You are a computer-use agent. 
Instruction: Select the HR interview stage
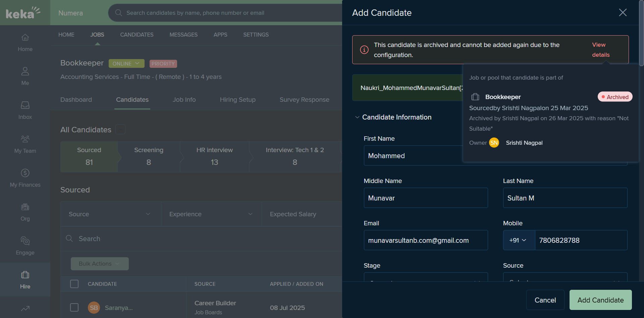(x=215, y=156)
